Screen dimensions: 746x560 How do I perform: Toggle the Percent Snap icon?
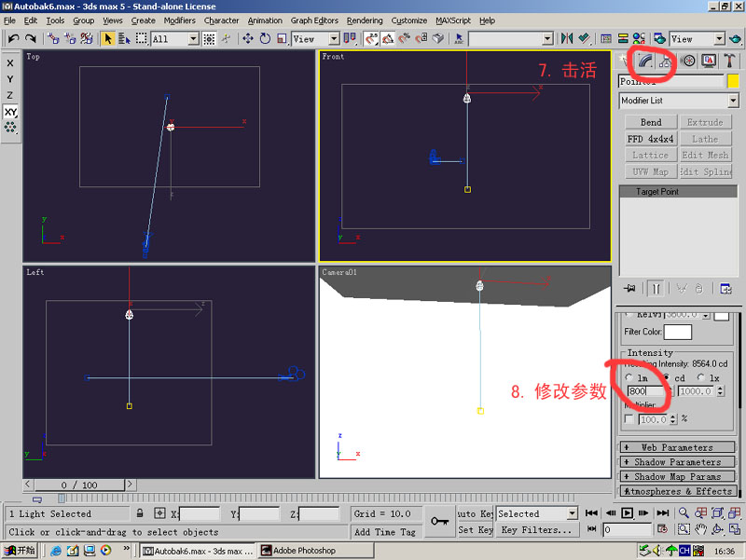coord(405,38)
